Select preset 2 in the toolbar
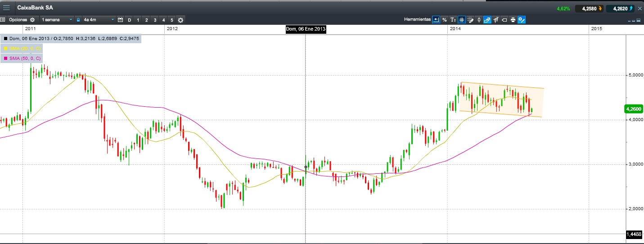 pyautogui.click(x=146, y=20)
